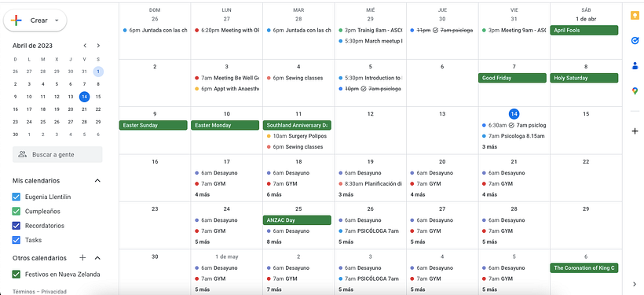The height and width of the screenshot is (295, 644).
Task: Collapse the Mis calendarios section
Action: pyautogui.click(x=97, y=181)
